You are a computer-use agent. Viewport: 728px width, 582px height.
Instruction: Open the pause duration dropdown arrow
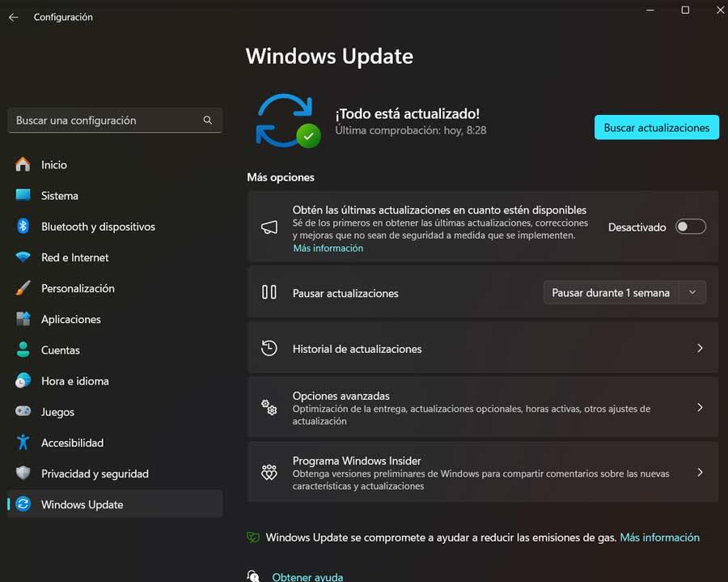pyautogui.click(x=692, y=293)
